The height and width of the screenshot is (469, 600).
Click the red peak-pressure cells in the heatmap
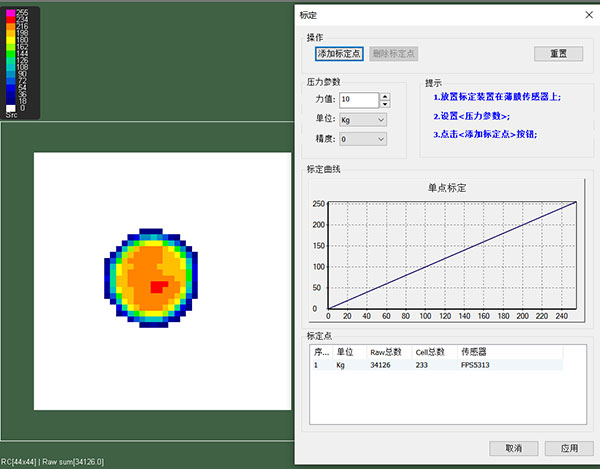tap(157, 287)
